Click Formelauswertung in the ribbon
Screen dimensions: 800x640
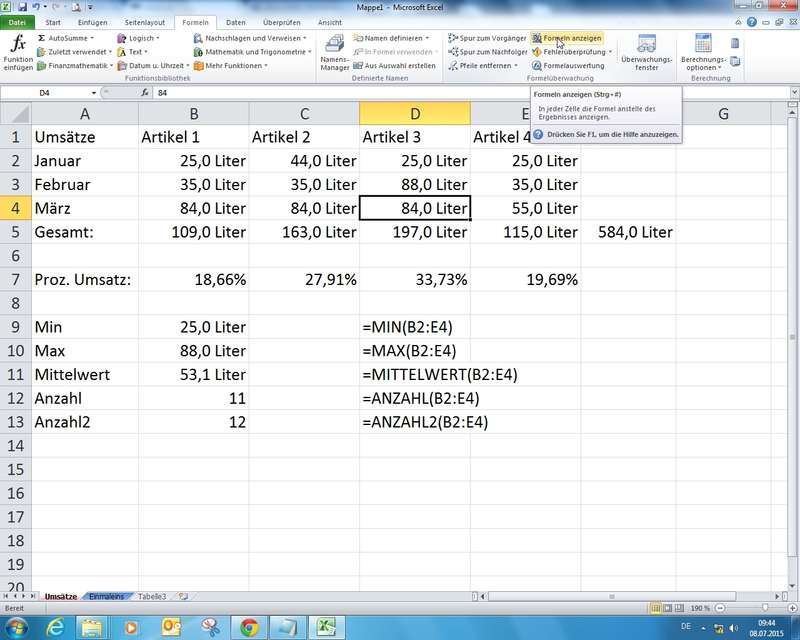573,66
